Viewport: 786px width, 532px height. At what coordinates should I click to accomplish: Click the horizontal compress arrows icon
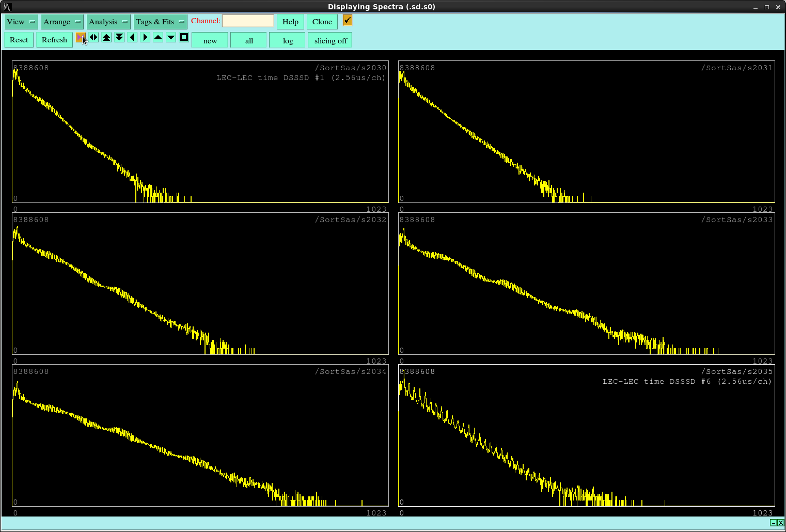pyautogui.click(x=81, y=37)
